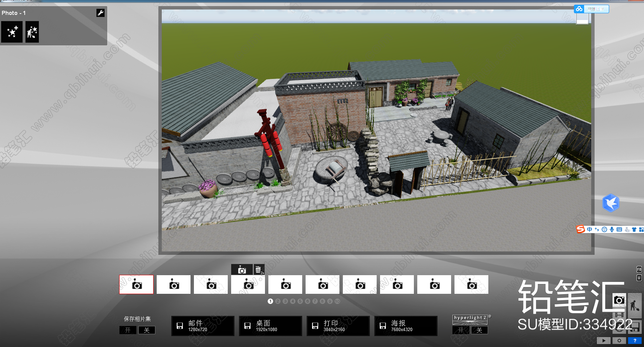Open the blue help question mark
The width and height of the screenshot is (644, 347).
(635, 341)
